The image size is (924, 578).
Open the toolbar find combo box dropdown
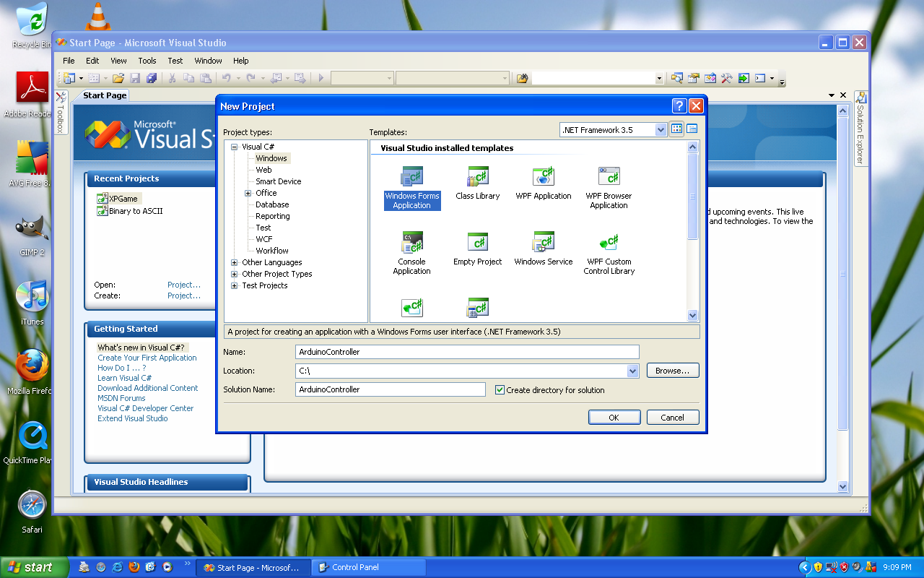point(659,78)
